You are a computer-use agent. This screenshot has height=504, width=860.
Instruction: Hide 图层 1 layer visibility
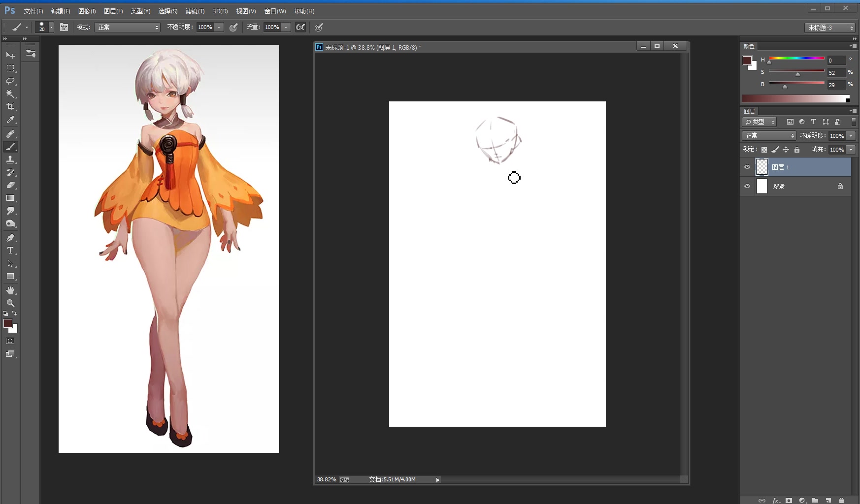tap(747, 167)
